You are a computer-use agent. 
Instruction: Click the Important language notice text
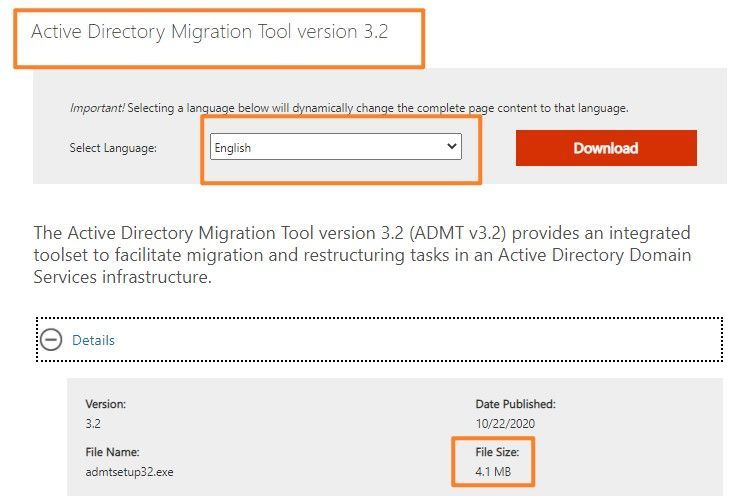(349, 108)
